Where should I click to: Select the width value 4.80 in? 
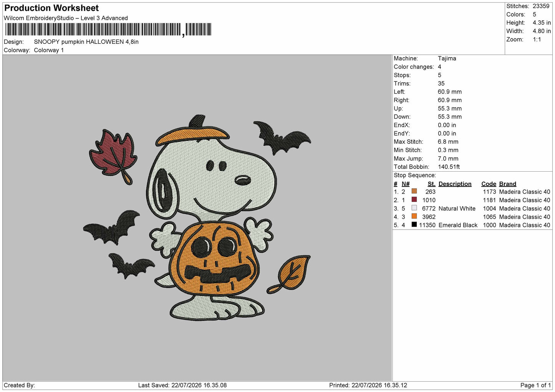click(x=542, y=31)
